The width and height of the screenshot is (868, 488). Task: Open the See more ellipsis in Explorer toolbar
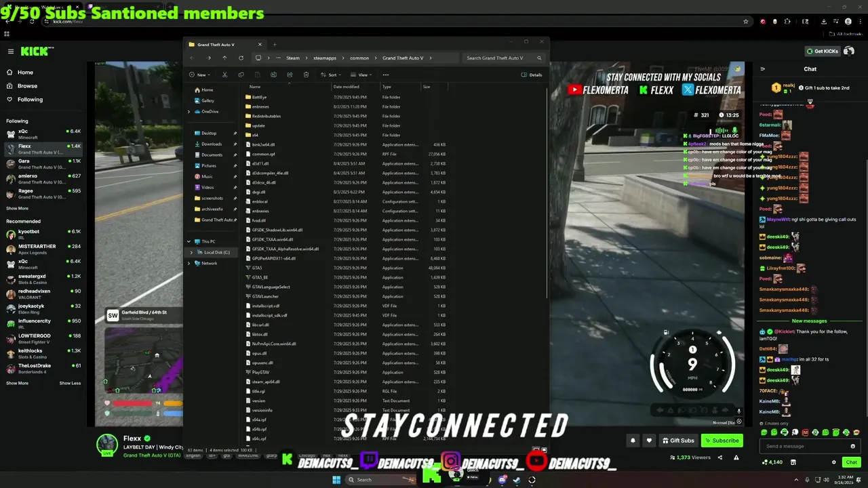point(386,75)
